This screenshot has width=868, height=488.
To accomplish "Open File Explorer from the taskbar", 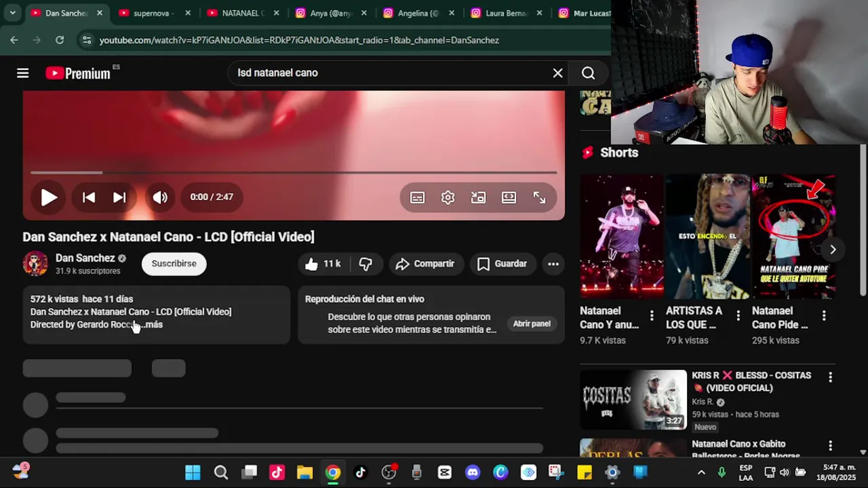I will coord(304,472).
